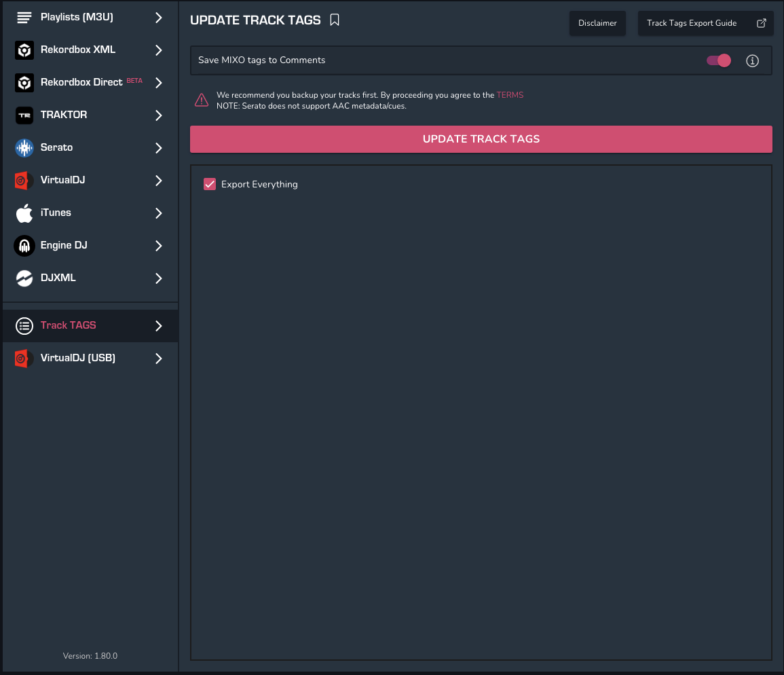Click the Playlists (M3U) list icon
Screen dimensions: 784x675
click(24, 18)
